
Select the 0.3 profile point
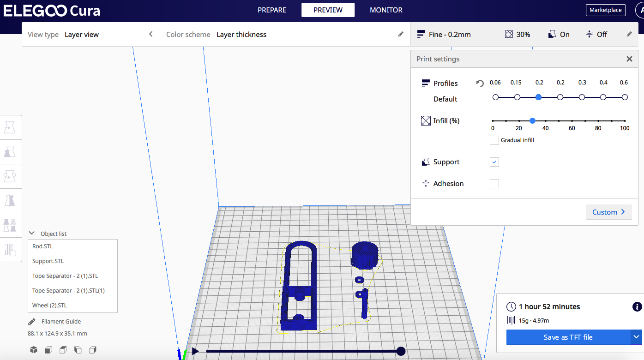point(582,97)
